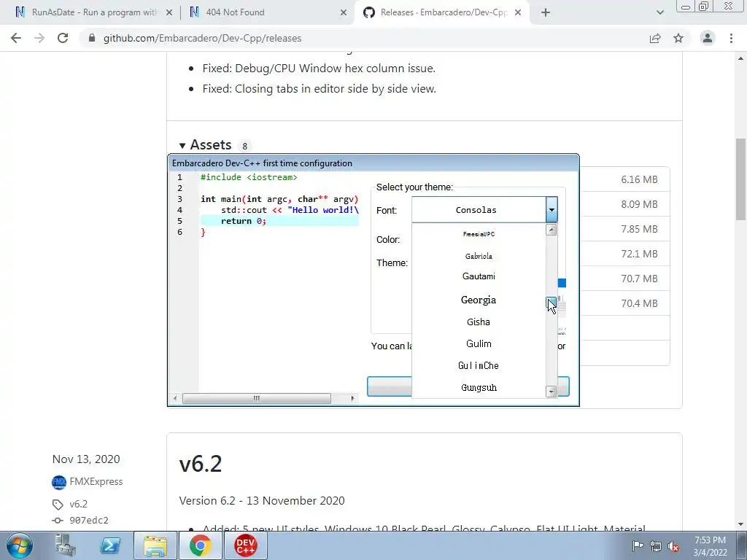Screen dimensions: 747x560
Task: Select Gabriola font
Action: coord(479,256)
